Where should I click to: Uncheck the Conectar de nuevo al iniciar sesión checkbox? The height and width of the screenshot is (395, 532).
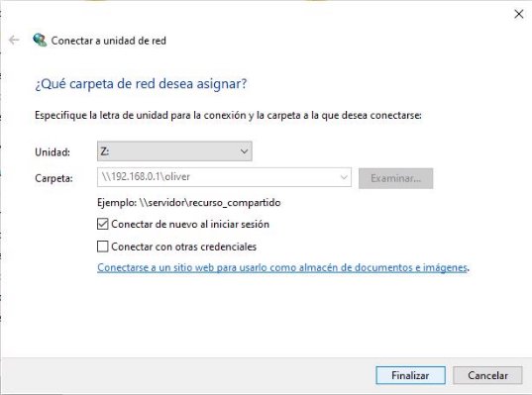[x=102, y=224]
